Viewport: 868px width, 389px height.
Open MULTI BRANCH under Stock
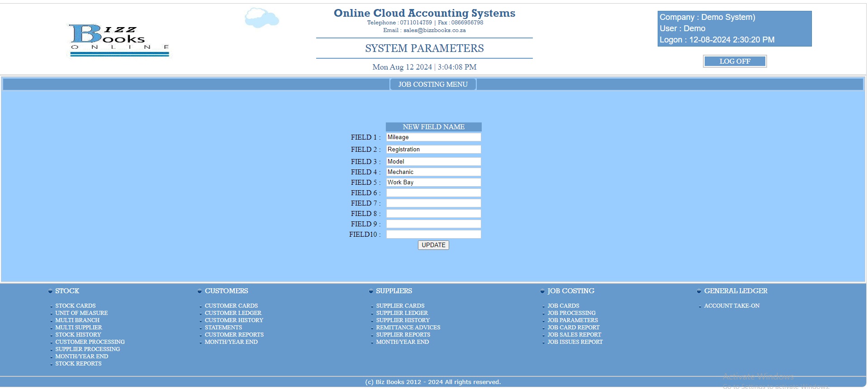tap(77, 320)
